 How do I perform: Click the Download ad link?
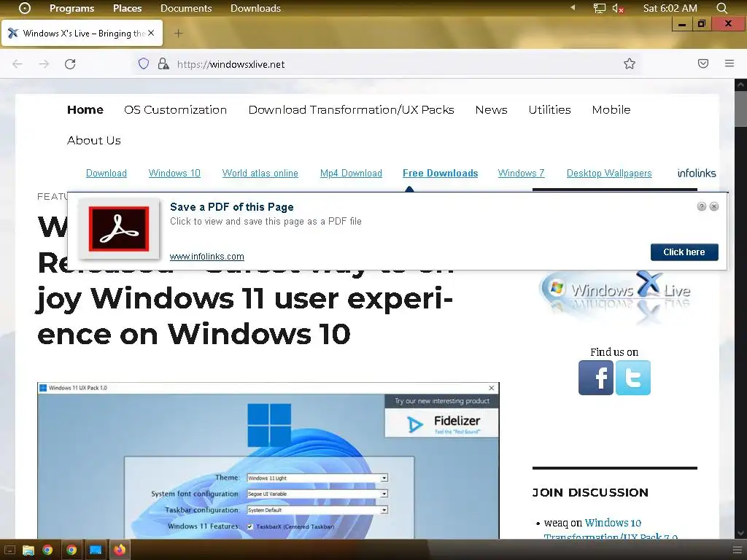107,173
